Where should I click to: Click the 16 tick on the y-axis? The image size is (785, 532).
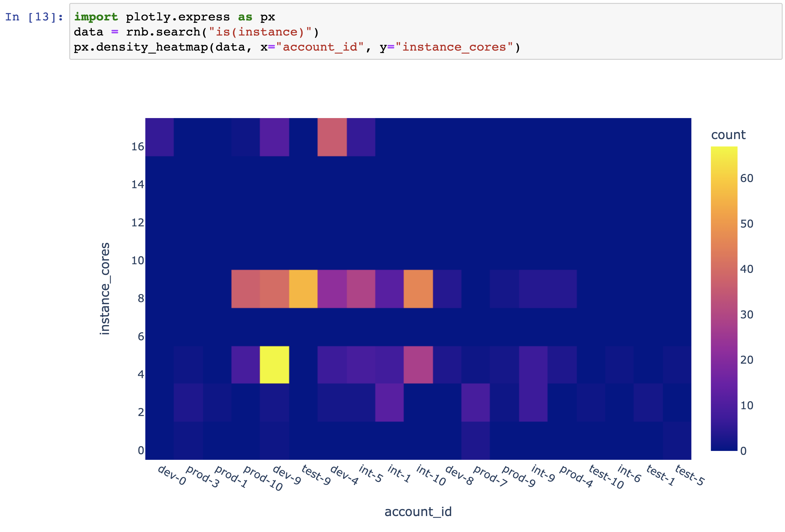tap(137, 146)
